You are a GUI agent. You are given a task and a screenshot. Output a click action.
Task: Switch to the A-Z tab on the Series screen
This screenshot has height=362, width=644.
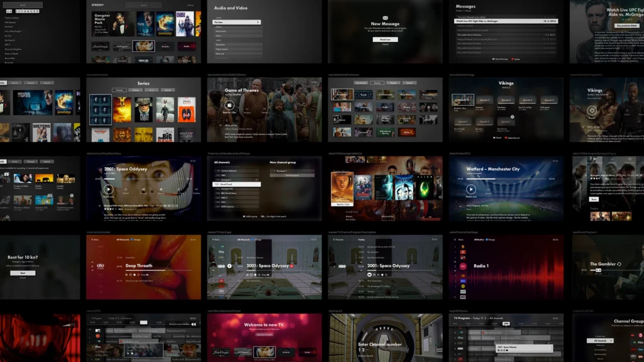pyautogui.click(x=152, y=90)
